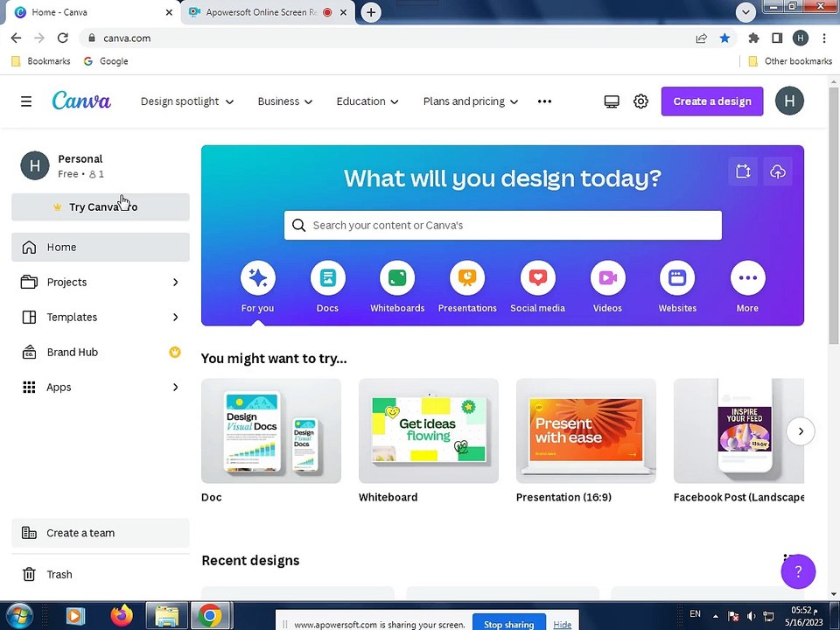Click the canva.com address bar
This screenshot has width=840, height=630.
pos(386,38)
